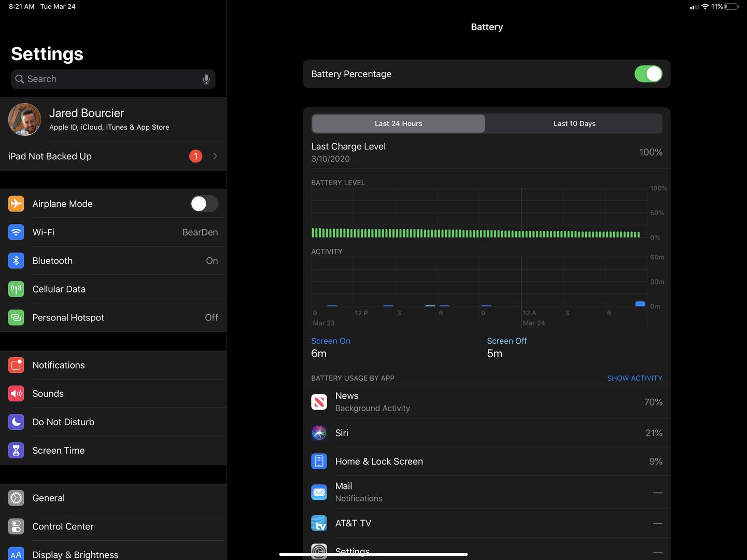Tap the Settings search field
The height and width of the screenshot is (560, 747).
pyautogui.click(x=113, y=79)
